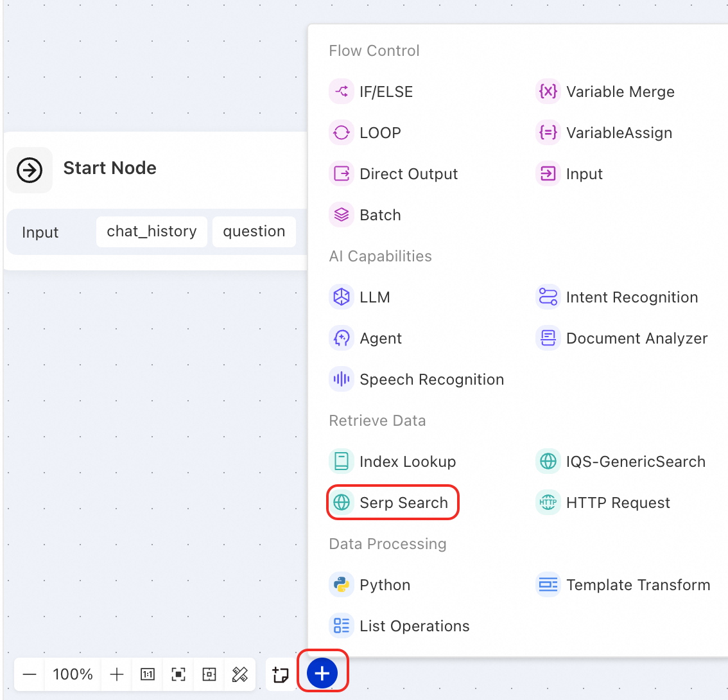Zoom in with the plus button

117,674
